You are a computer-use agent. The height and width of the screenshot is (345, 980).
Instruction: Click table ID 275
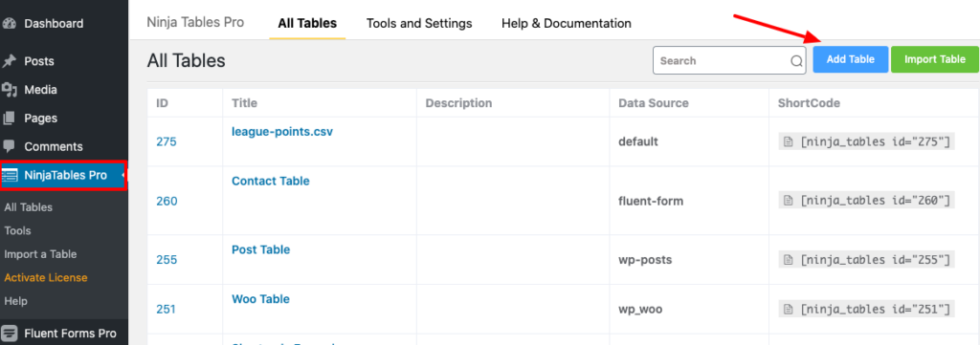167,142
